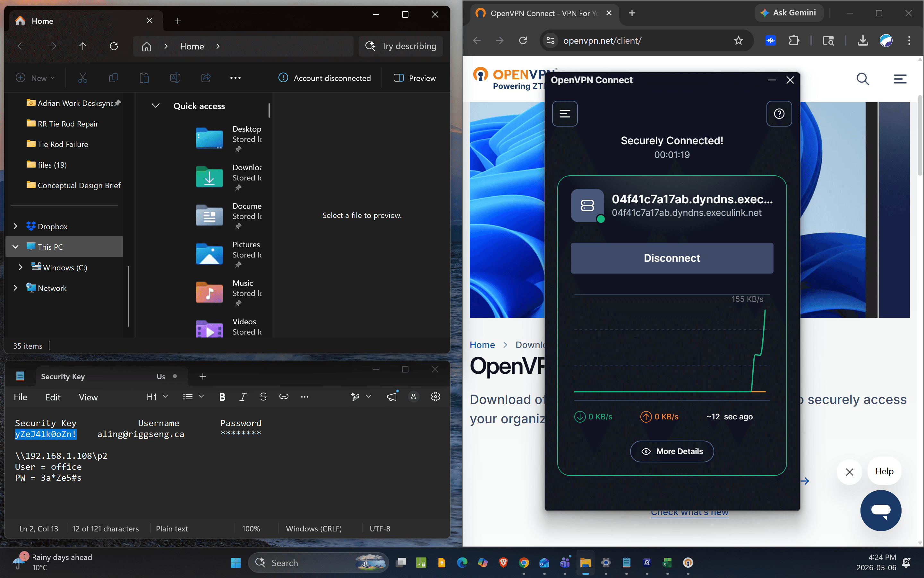Click the Ask Gemini button in Chrome

pyautogui.click(x=789, y=13)
